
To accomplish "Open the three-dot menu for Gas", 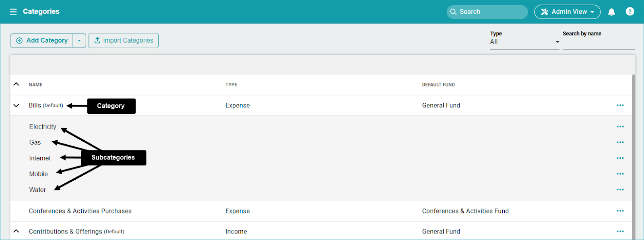I will pyautogui.click(x=620, y=142).
